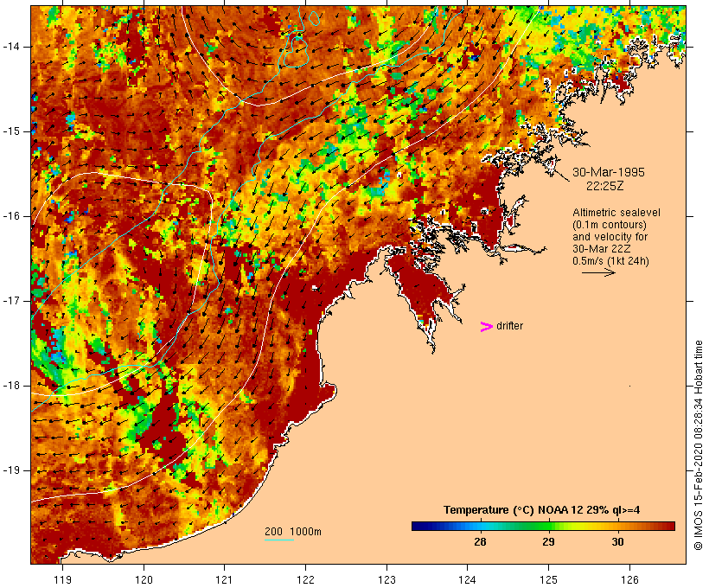
Task: Click the latitude axis label -17
Action: (11, 301)
